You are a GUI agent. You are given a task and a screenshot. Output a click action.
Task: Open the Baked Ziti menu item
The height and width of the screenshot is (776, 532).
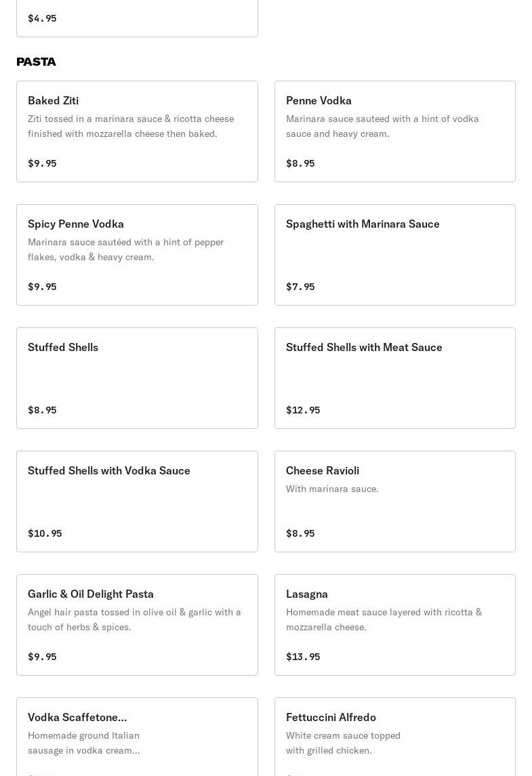tap(137, 131)
